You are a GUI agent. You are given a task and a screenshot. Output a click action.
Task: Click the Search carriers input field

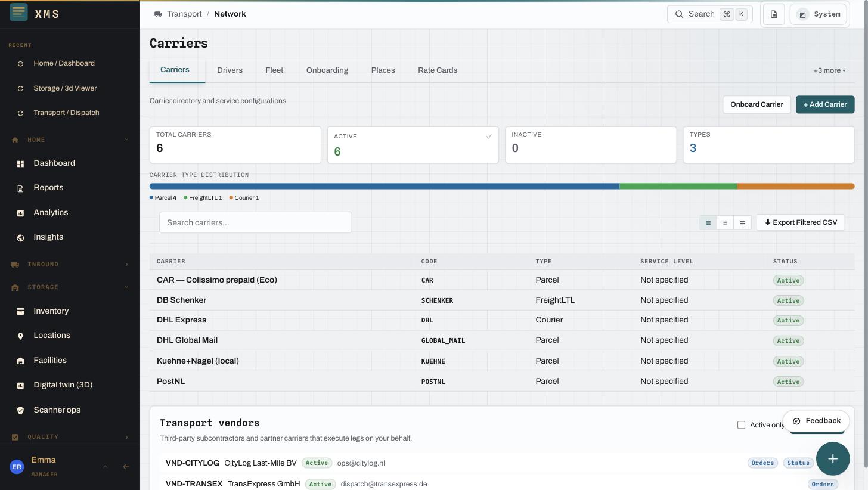[255, 222]
